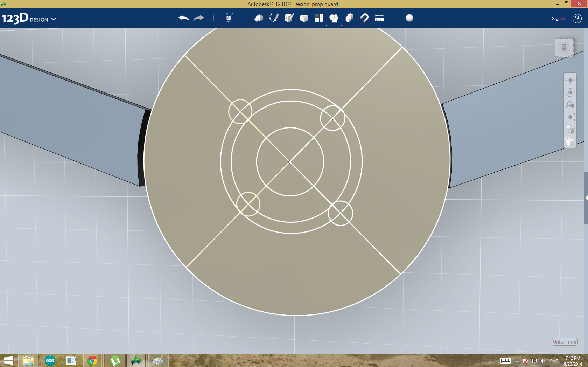Open the Modify tools menu
This screenshot has width=588, height=367.
pyautogui.click(x=304, y=18)
